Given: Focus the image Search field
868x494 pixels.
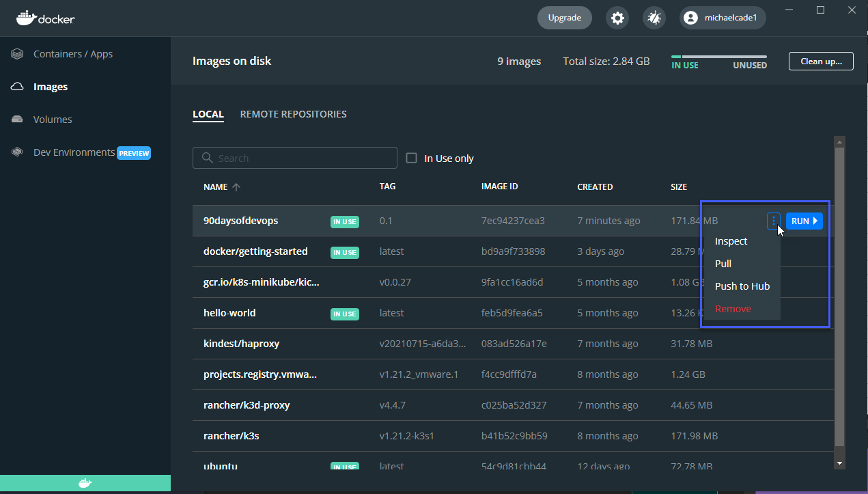Looking at the screenshot, I should point(295,158).
